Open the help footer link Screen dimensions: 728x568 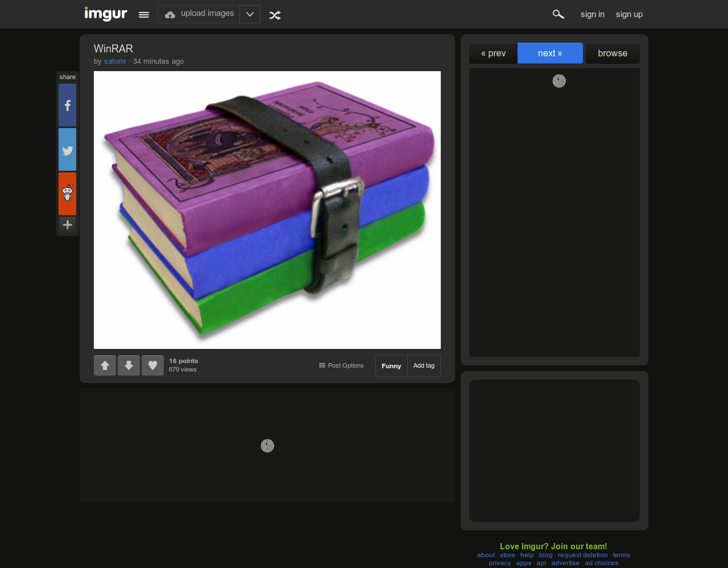point(527,555)
